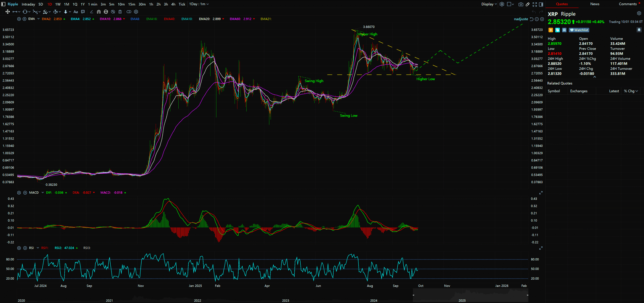Open the Comments tab
644x303 pixels.
coord(627,4)
